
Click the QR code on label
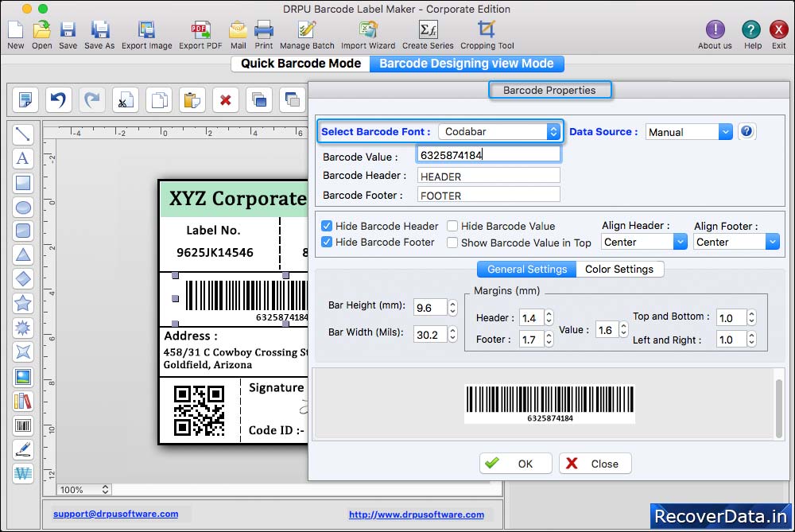pyautogui.click(x=199, y=411)
